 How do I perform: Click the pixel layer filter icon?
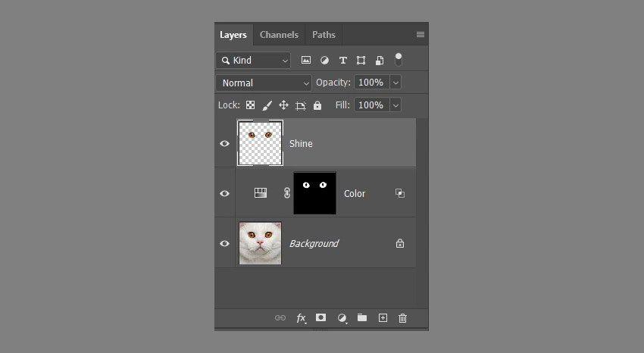[306, 60]
